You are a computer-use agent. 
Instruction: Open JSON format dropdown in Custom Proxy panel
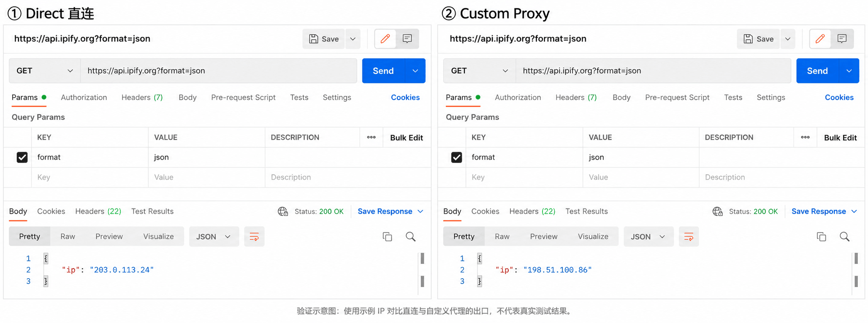point(648,236)
